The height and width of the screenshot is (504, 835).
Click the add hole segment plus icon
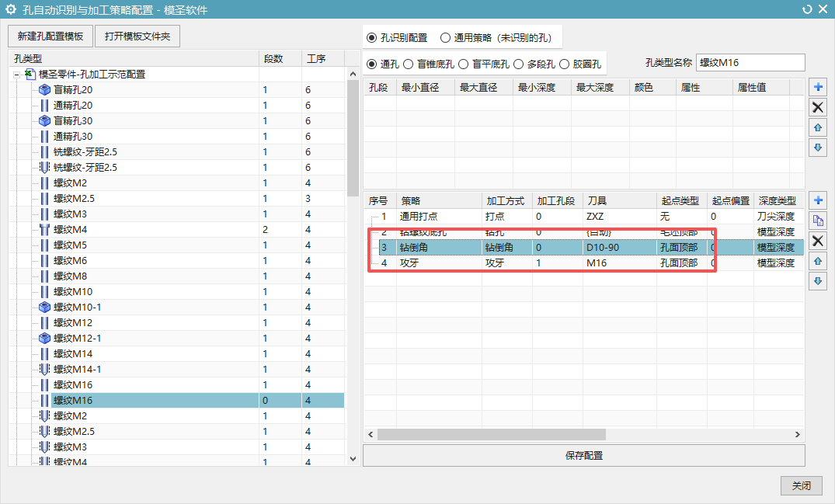click(817, 87)
